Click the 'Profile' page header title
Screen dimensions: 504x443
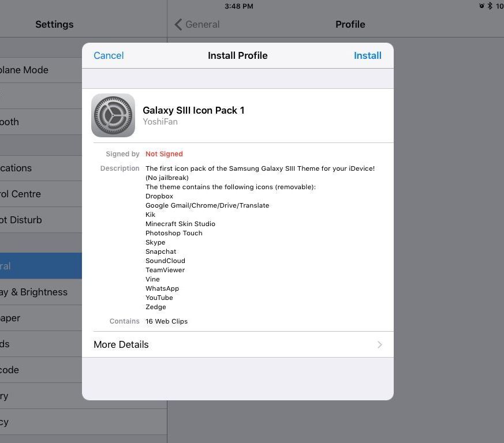(x=350, y=24)
